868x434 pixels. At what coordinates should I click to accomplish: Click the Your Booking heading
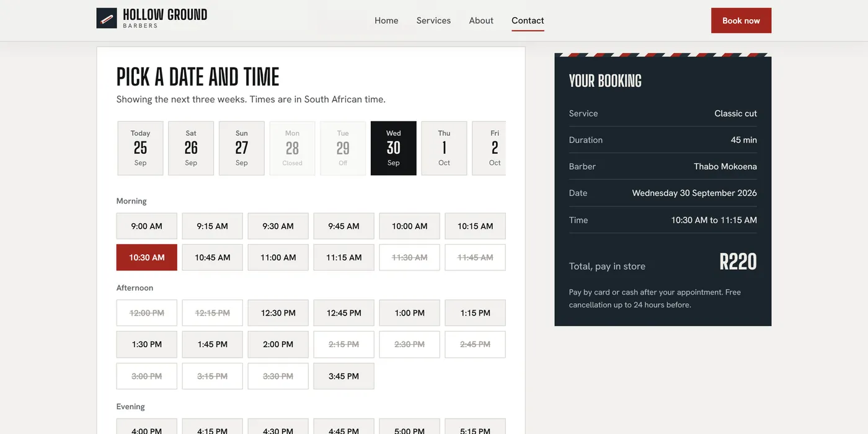605,81
